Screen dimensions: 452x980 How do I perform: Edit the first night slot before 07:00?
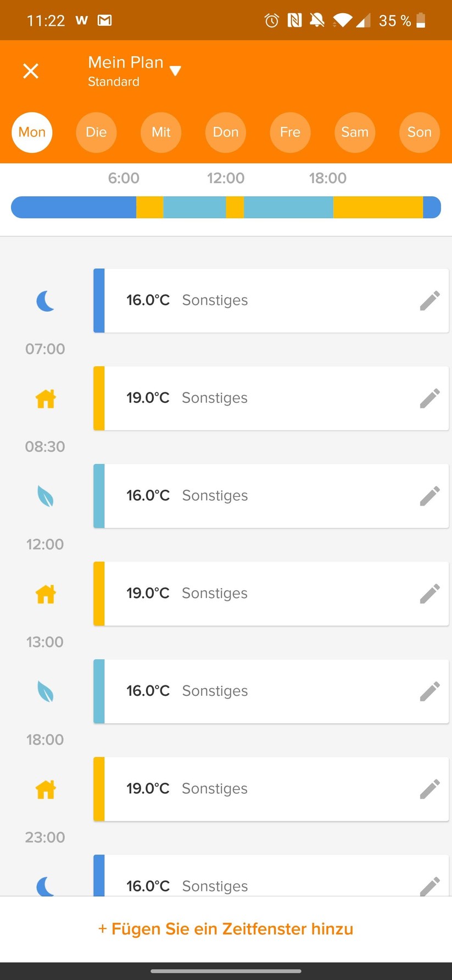coord(429,301)
